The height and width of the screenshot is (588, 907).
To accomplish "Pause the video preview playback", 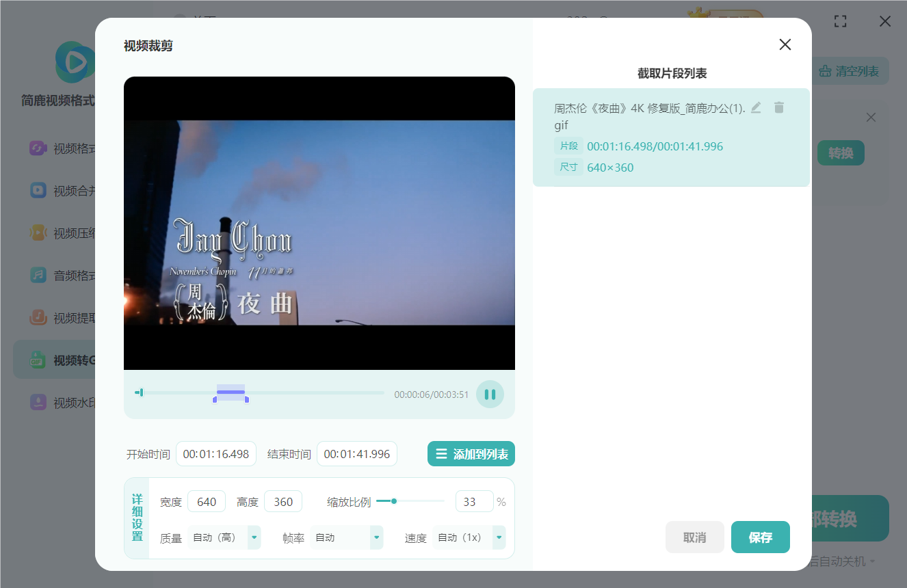I will coord(490,394).
